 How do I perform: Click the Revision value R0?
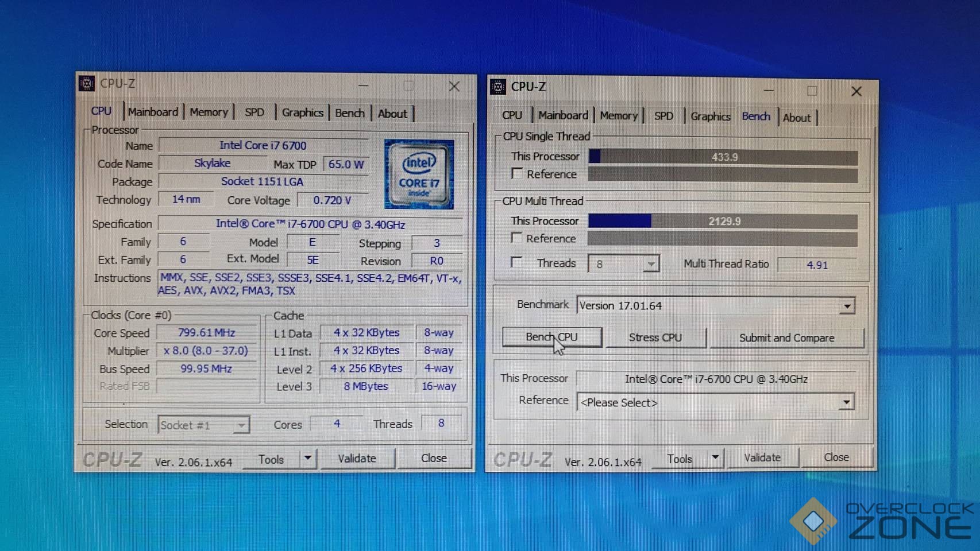437,261
